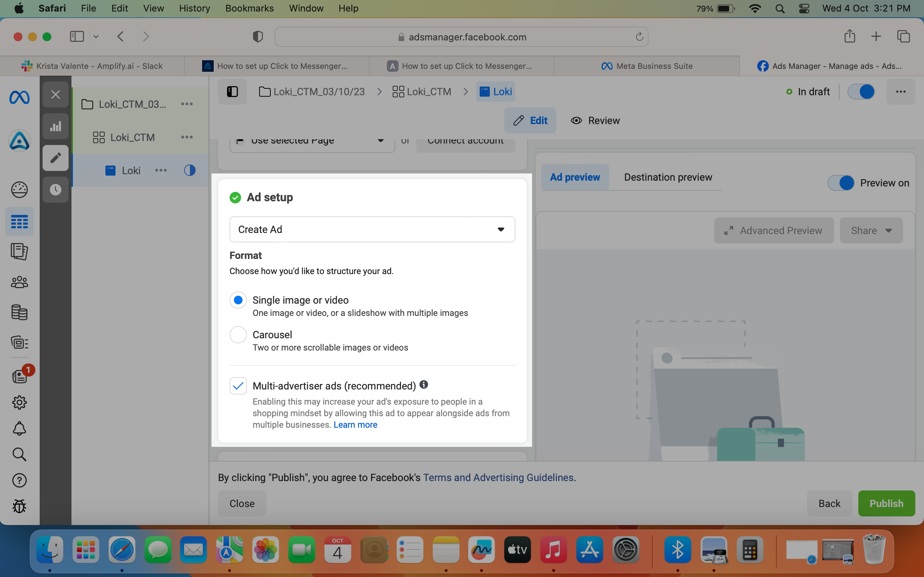Screen dimensions: 924x577
Task: Click the Safari address bar
Action: [461, 37]
